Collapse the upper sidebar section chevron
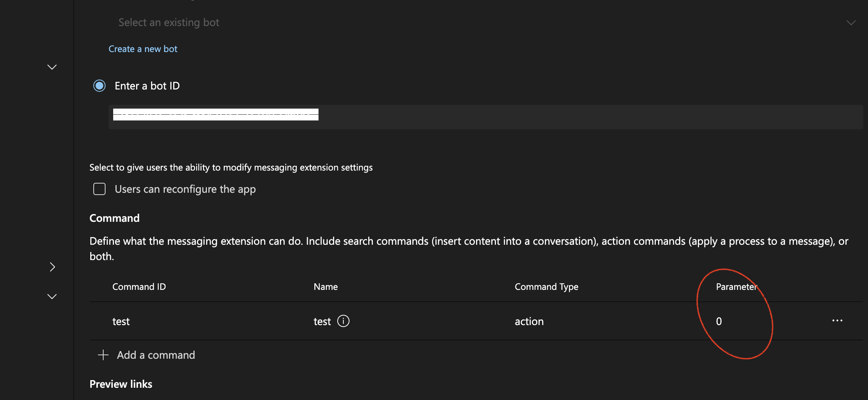This screenshot has width=868, height=400. (x=52, y=67)
